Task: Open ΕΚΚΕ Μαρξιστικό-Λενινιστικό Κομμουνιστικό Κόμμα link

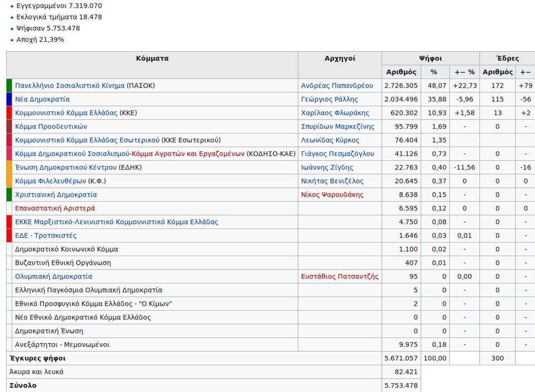Action: coord(116,222)
